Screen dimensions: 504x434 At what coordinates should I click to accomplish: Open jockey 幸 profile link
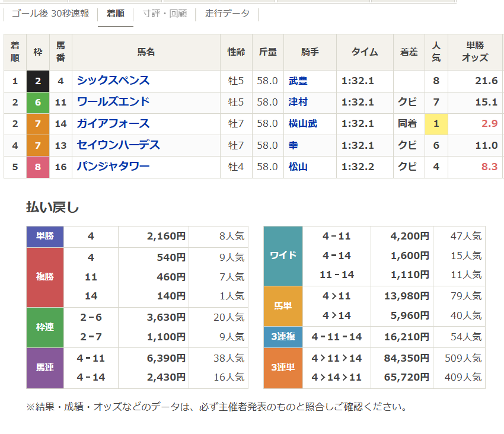click(293, 145)
